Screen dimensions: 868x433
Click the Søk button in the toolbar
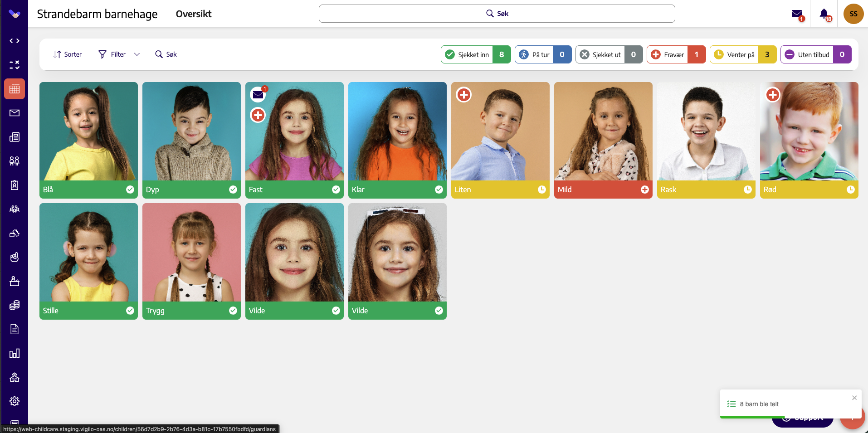pyautogui.click(x=166, y=54)
